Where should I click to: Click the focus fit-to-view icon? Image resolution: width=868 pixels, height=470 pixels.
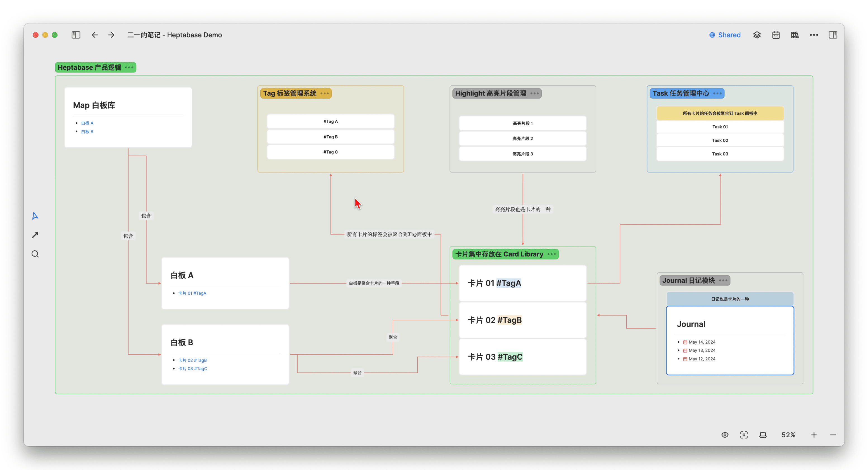(x=744, y=435)
